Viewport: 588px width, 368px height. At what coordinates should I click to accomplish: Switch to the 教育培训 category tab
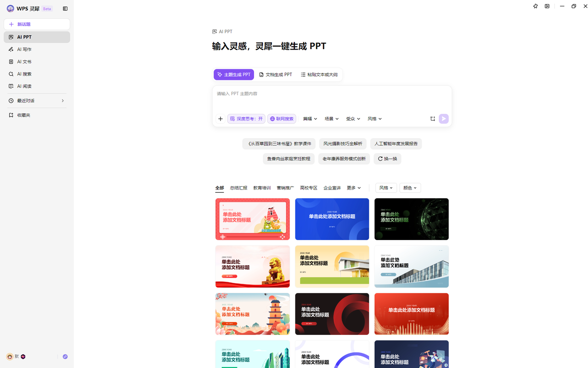tap(262, 188)
